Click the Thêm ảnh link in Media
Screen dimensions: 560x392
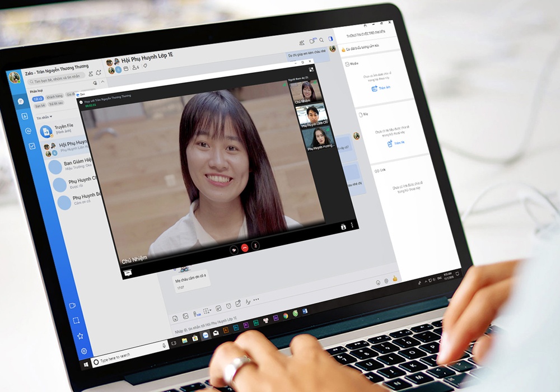[381, 88]
